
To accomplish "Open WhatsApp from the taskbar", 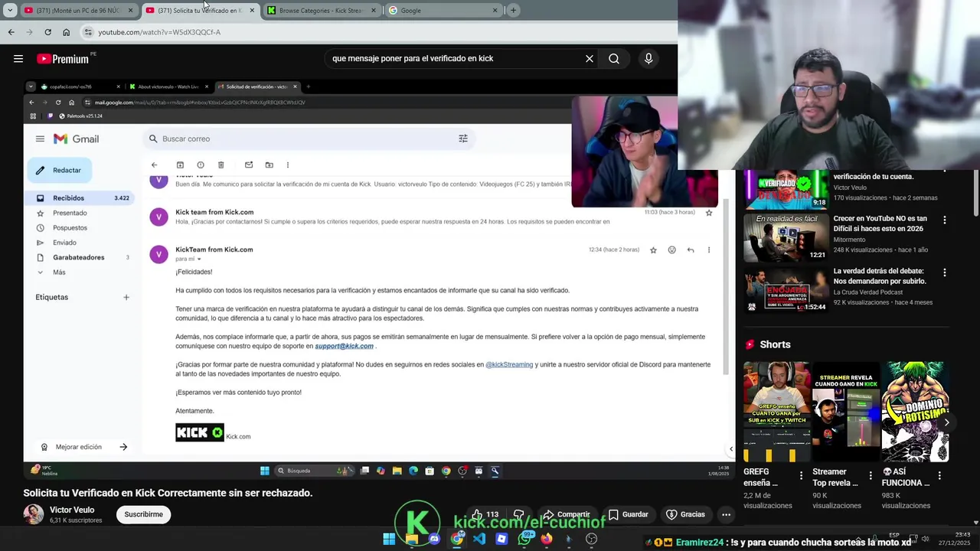I will click(x=524, y=539).
